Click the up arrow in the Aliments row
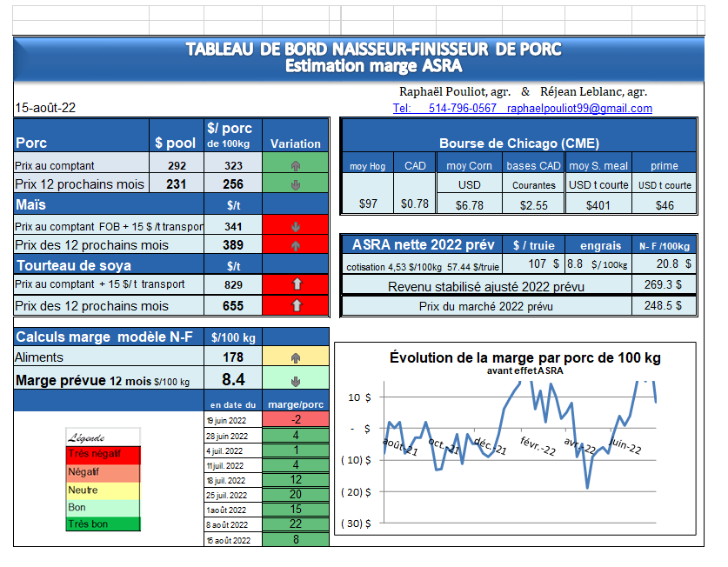The height and width of the screenshot is (567, 728). coord(295,357)
